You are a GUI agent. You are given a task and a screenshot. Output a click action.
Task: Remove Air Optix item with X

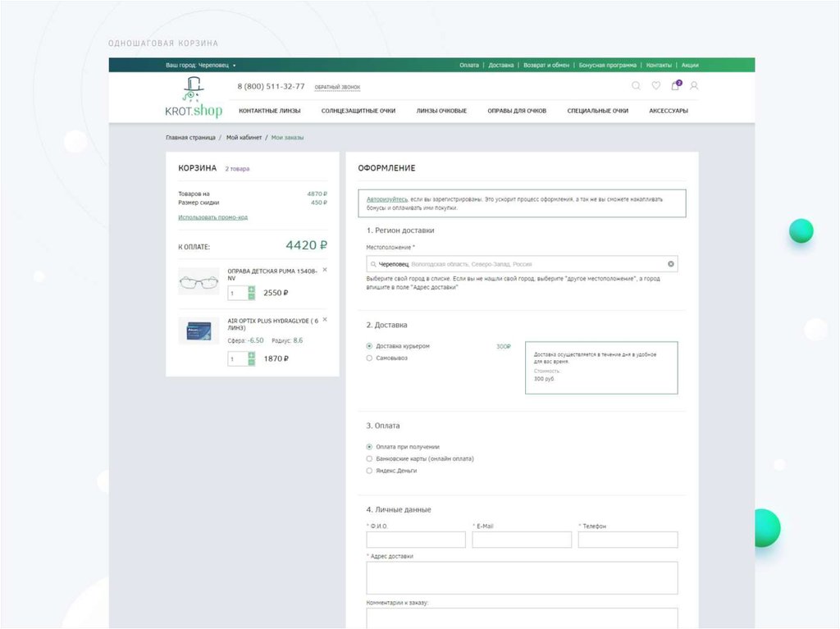pyautogui.click(x=325, y=319)
